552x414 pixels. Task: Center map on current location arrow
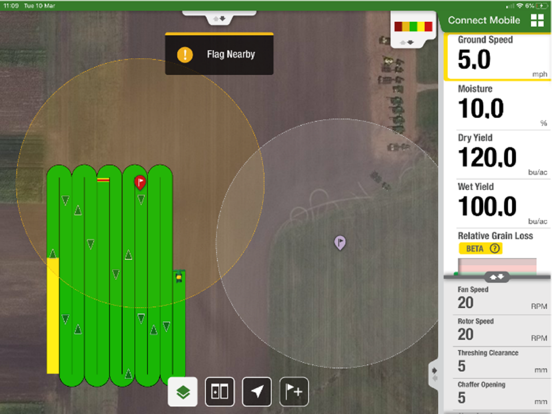pos(257,391)
